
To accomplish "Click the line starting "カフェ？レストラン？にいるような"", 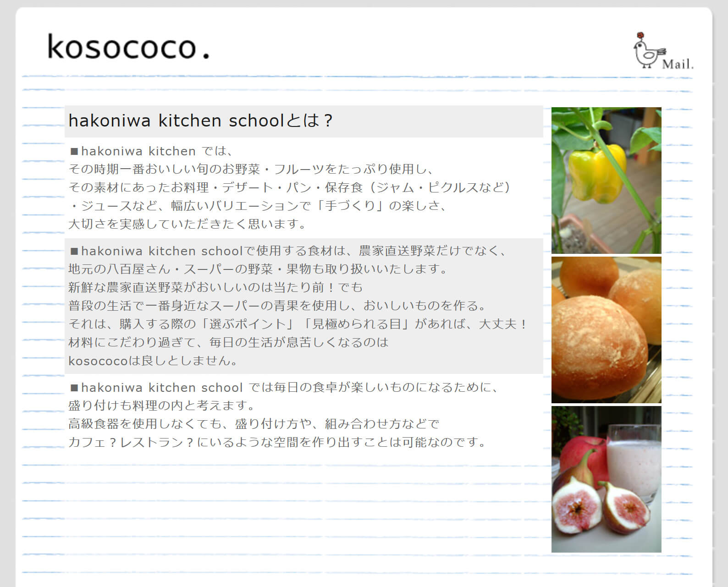I will [277, 442].
